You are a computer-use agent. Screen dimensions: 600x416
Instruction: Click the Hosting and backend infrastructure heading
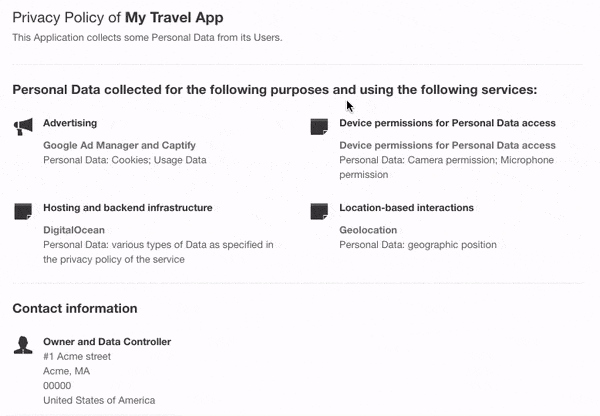pos(128,208)
